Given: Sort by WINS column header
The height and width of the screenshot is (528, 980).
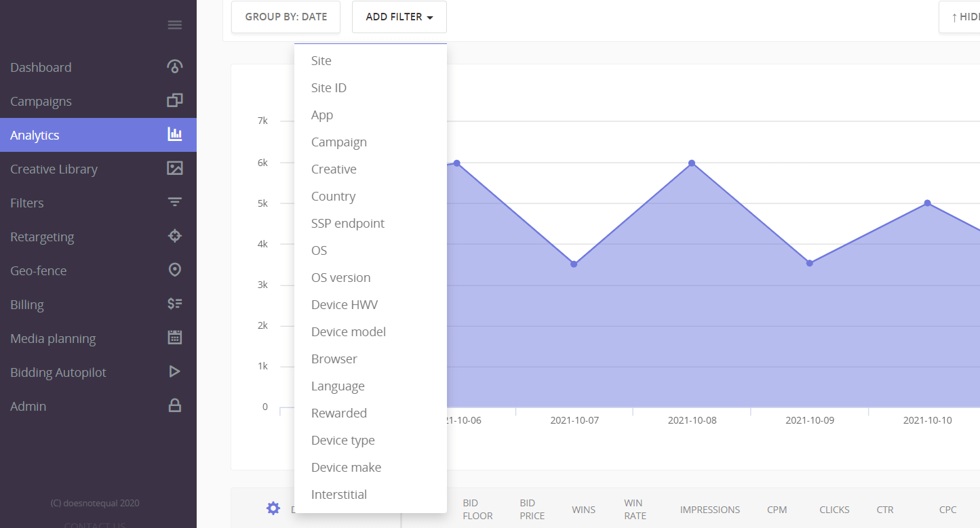Looking at the screenshot, I should (x=583, y=510).
